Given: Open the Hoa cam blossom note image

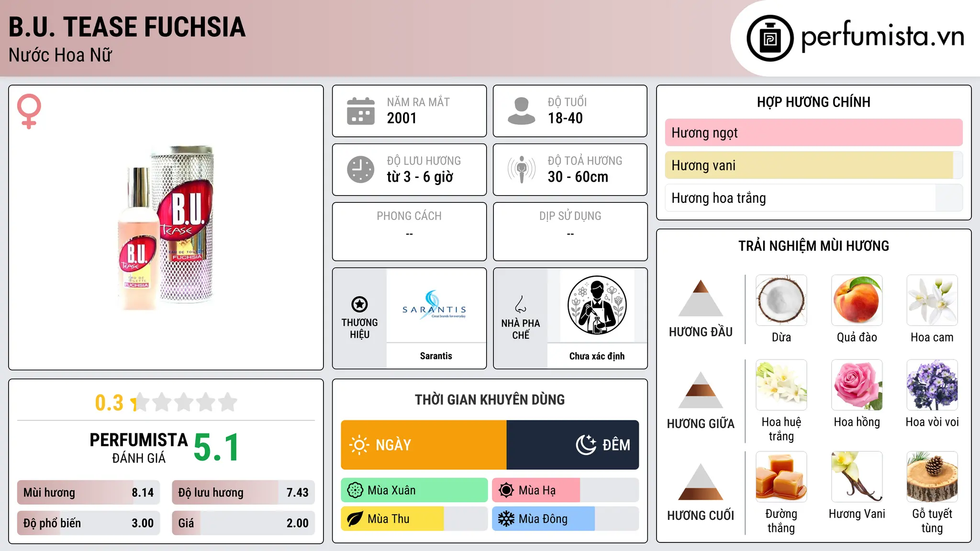Looking at the screenshot, I should click(932, 300).
